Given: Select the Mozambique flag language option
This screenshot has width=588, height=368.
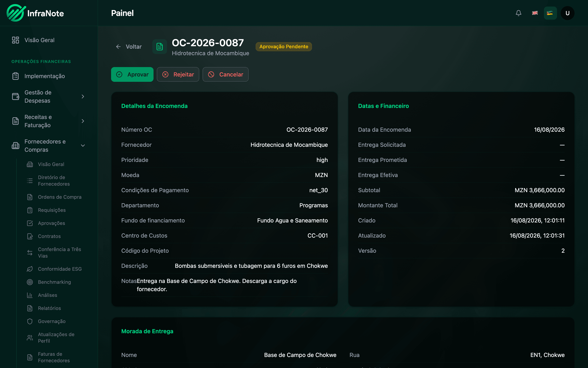Looking at the screenshot, I should [x=550, y=13].
